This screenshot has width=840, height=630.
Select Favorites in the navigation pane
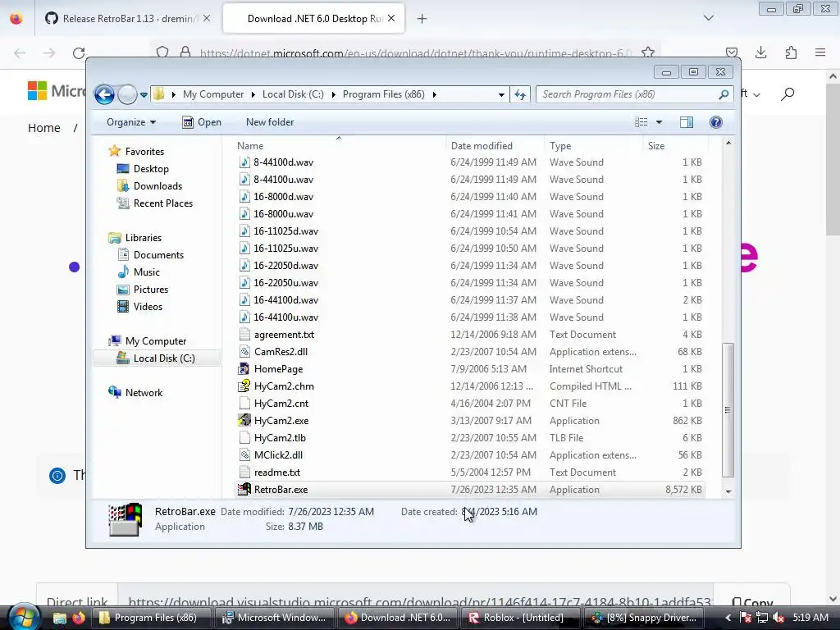[144, 152]
